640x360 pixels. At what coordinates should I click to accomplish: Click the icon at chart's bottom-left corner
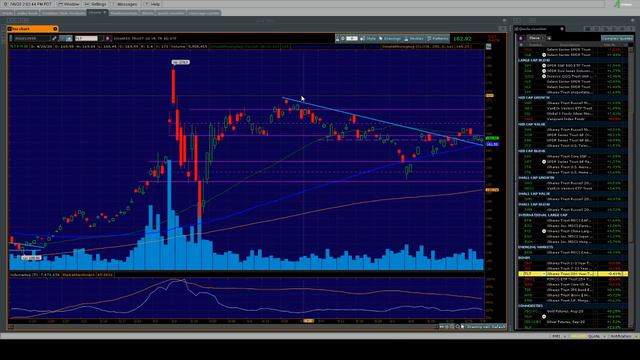coord(11,327)
